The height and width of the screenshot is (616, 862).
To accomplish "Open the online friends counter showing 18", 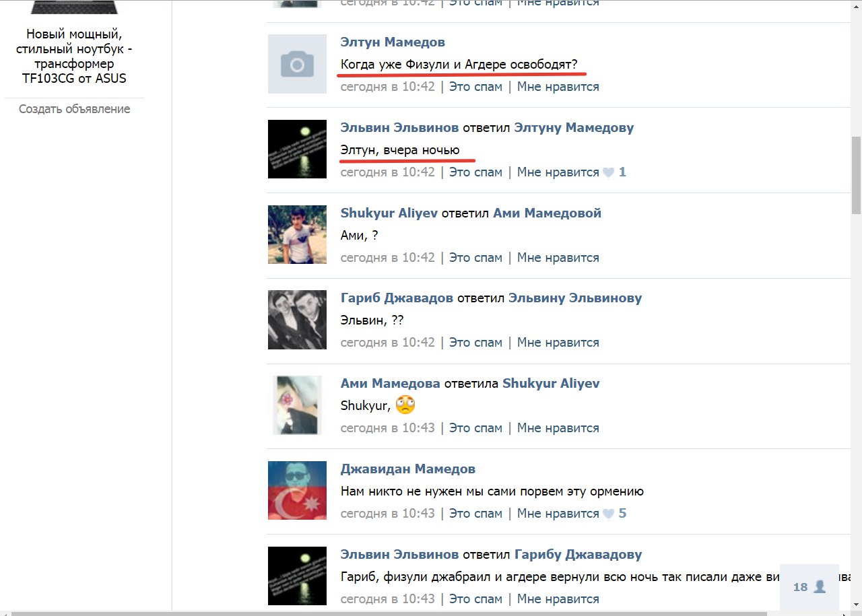I will click(809, 587).
